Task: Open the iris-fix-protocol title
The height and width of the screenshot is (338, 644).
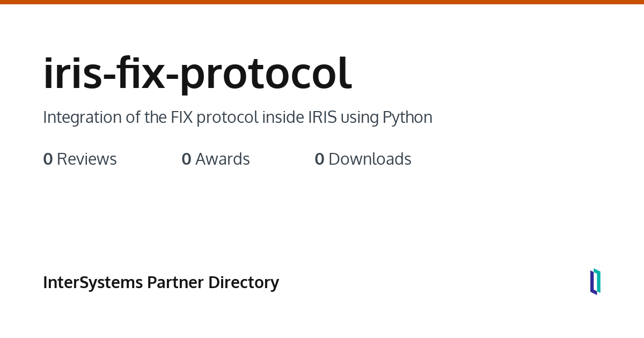Action: click(197, 74)
